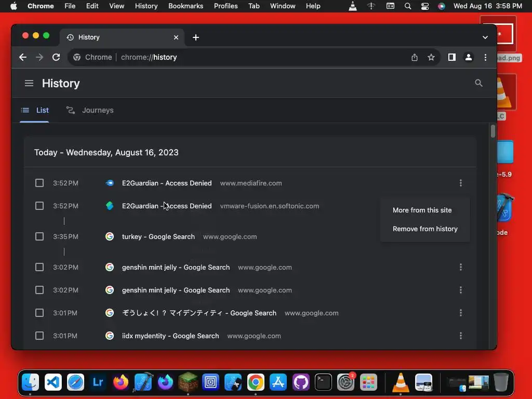Open actions menu for mediafire.com entry

point(460,183)
